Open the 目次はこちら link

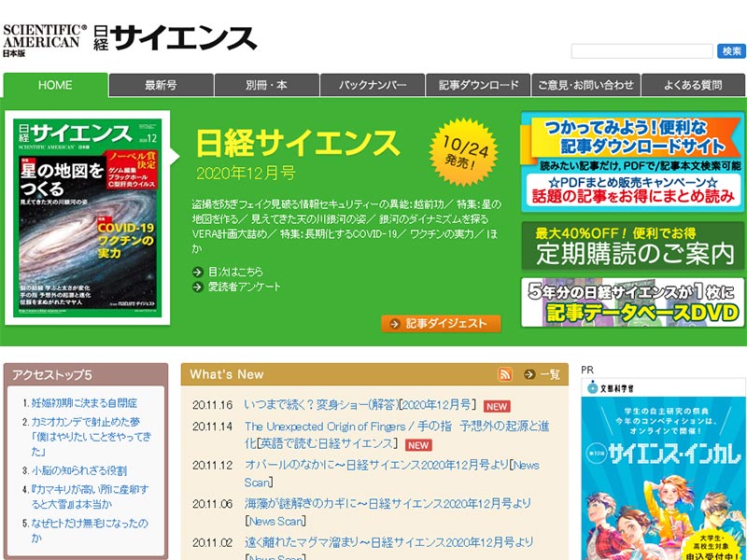click(x=235, y=272)
